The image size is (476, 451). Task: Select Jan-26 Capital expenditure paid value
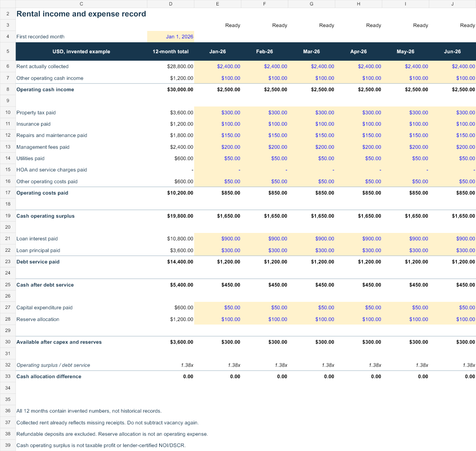[x=218, y=308]
